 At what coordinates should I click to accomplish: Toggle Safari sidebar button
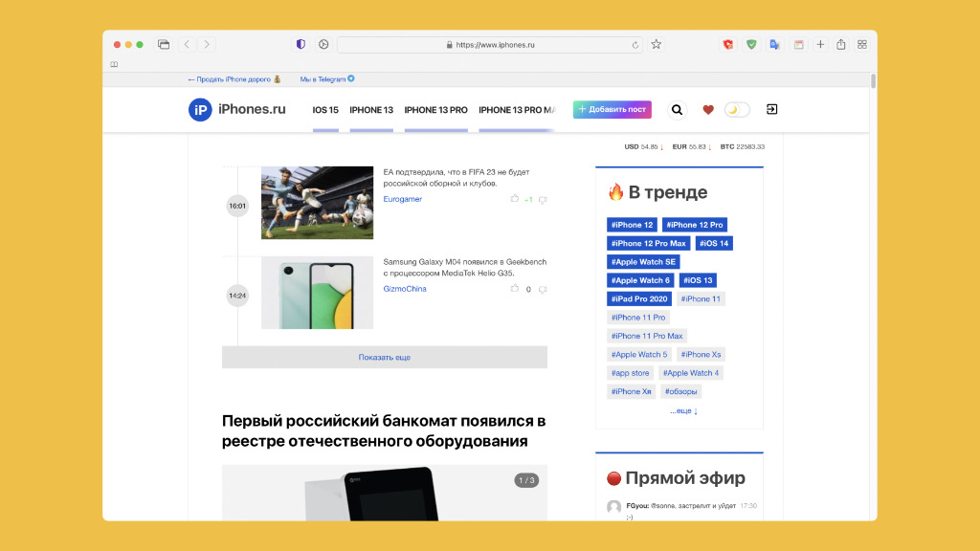pyautogui.click(x=164, y=44)
